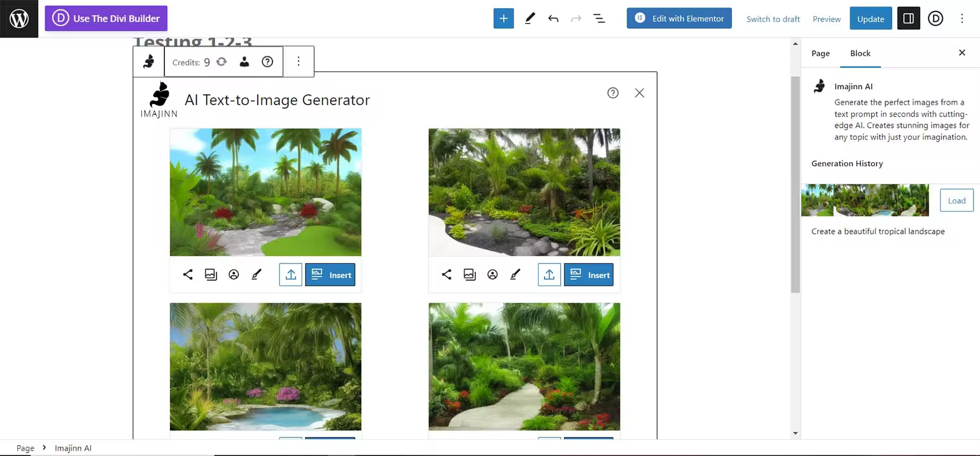Click help icon in generator header
The height and width of the screenshot is (456, 980).
coord(613,93)
